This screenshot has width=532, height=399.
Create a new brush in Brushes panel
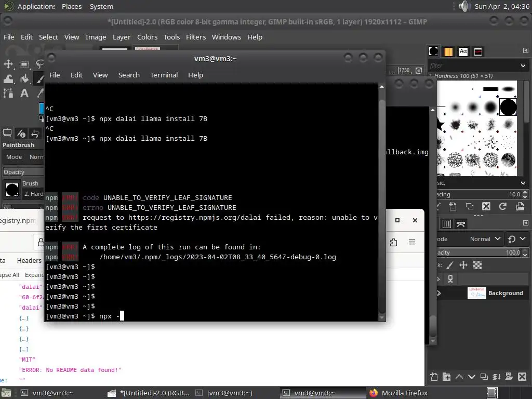point(453,206)
